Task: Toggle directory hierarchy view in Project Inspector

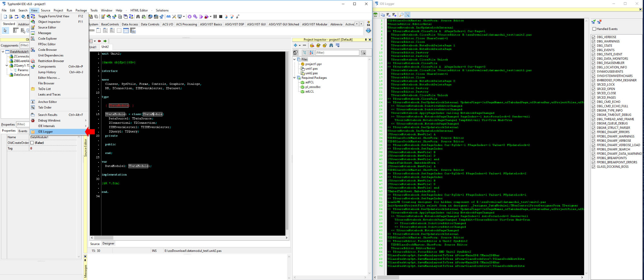Action: (x=304, y=53)
